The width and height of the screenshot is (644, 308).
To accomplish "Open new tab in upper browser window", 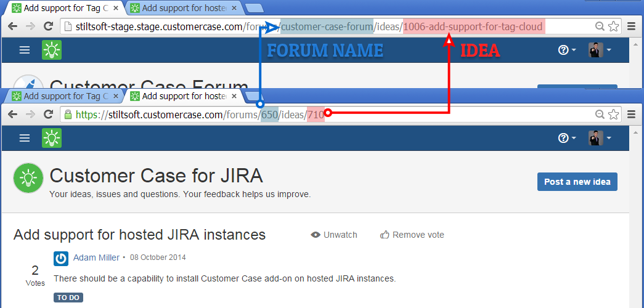I will click(255, 8).
